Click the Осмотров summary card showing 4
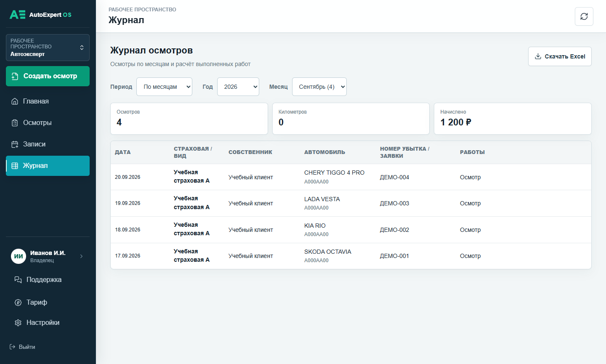This screenshot has height=364, width=606. [x=189, y=119]
